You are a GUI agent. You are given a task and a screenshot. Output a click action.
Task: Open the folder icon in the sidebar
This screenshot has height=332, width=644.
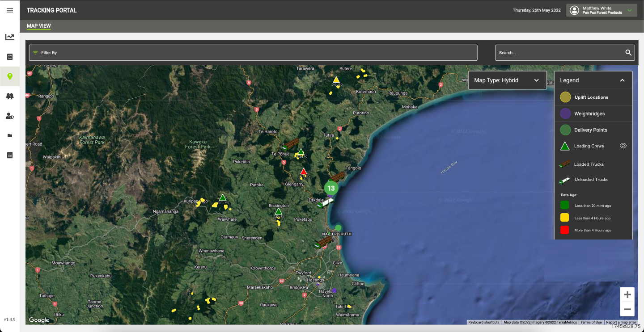click(x=9, y=135)
